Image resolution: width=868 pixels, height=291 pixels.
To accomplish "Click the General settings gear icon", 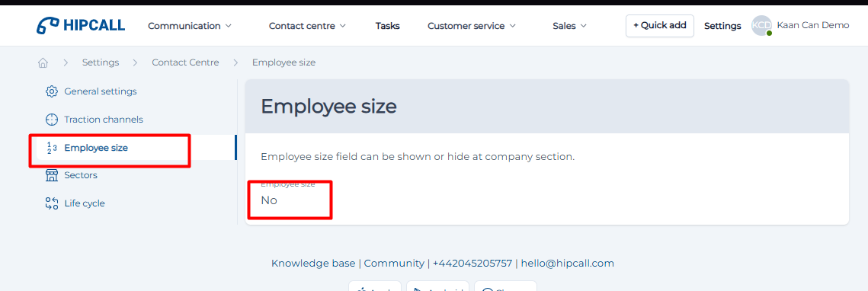I will 52,91.
